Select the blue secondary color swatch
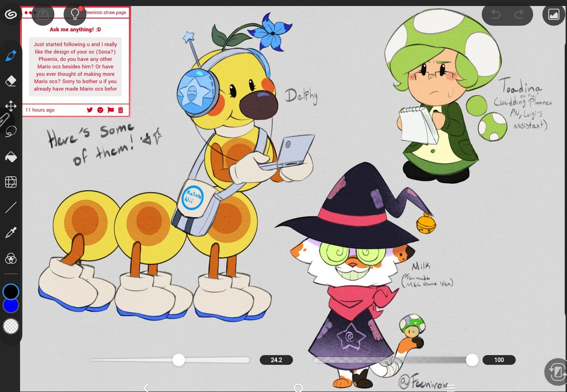 point(10,305)
